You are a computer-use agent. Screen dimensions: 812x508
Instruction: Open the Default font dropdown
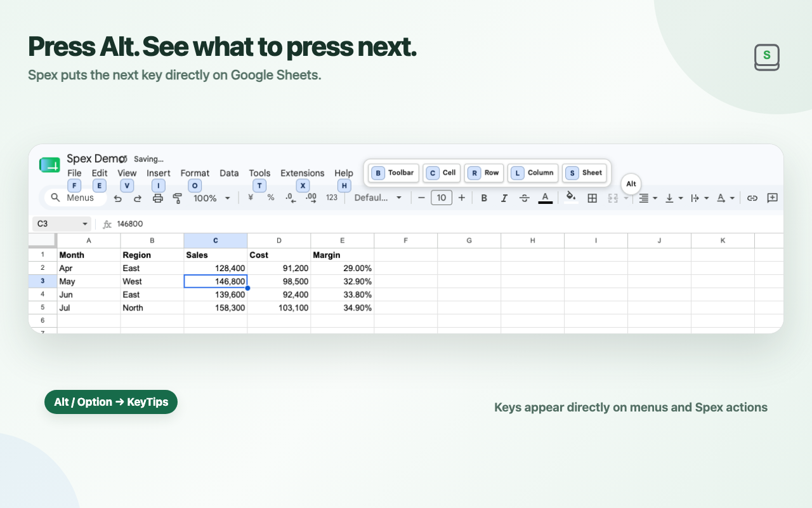point(378,197)
